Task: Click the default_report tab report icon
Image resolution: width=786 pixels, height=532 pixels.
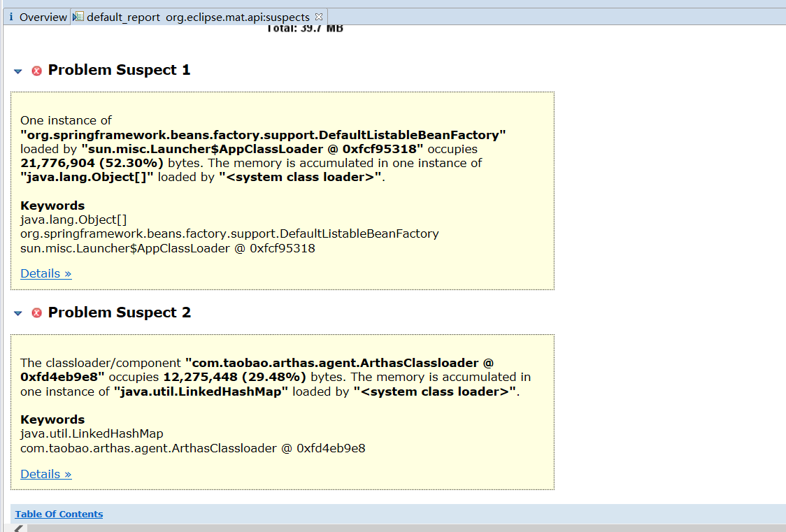Action: (78, 17)
